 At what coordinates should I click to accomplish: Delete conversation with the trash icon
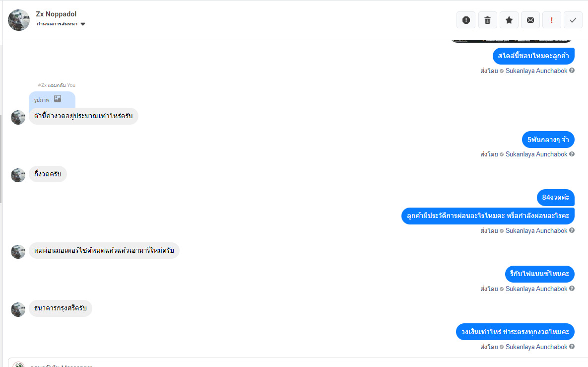pyautogui.click(x=487, y=20)
